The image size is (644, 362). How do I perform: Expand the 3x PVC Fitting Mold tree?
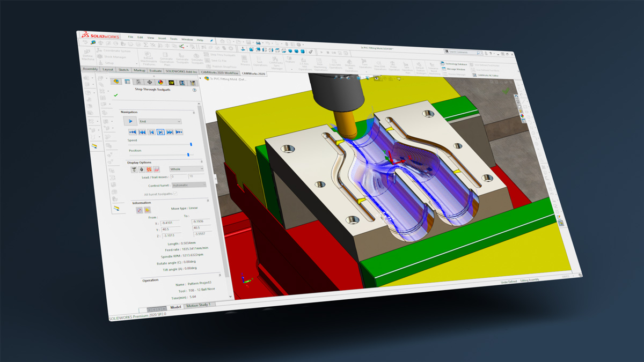(201, 78)
